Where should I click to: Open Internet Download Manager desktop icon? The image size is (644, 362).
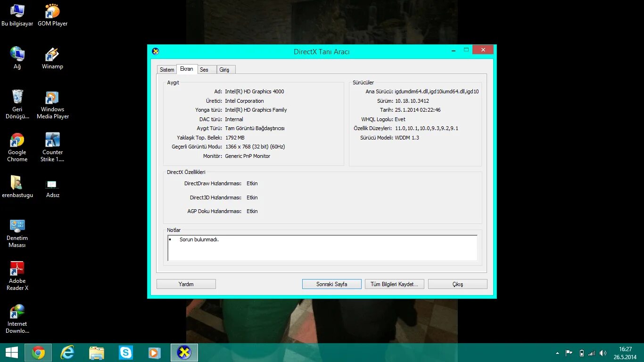pyautogui.click(x=17, y=319)
